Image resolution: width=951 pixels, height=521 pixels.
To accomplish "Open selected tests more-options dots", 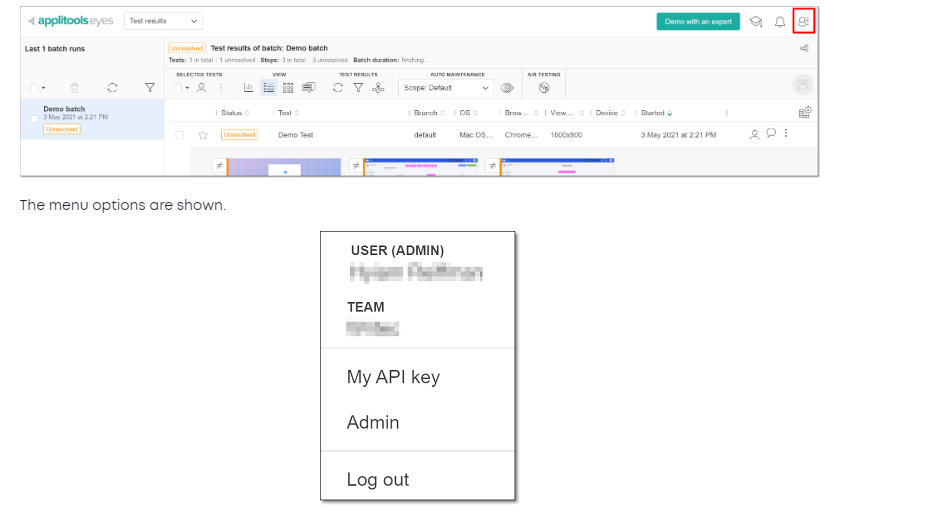I will [x=221, y=88].
